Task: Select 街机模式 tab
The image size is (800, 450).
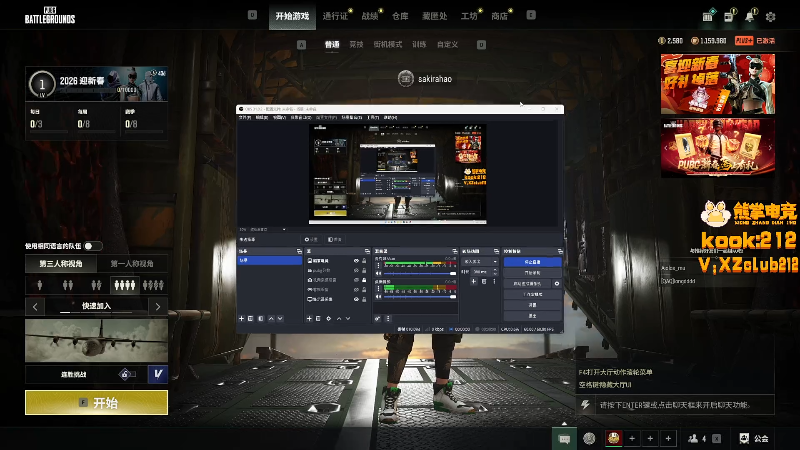Action: pos(388,44)
